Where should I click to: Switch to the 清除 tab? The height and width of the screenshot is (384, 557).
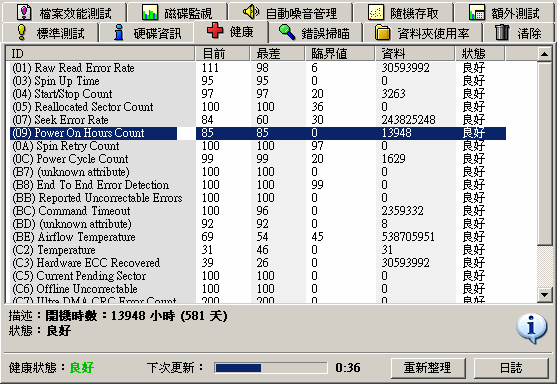(519, 33)
